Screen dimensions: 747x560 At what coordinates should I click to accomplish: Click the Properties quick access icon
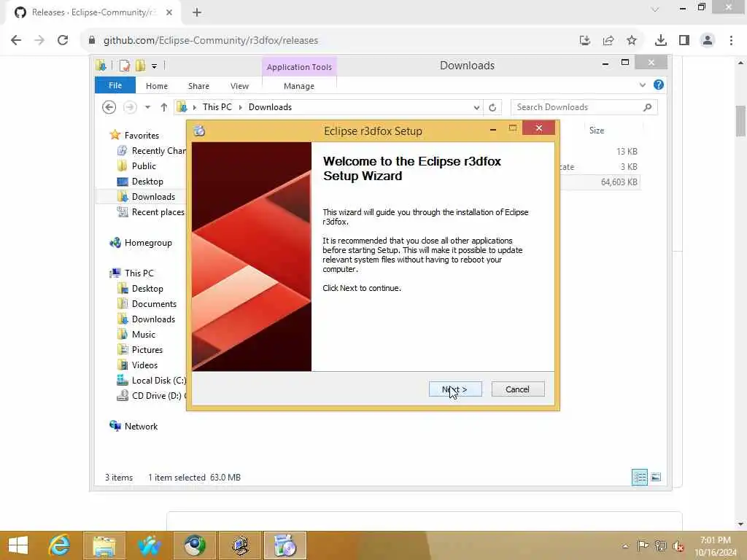tap(124, 65)
